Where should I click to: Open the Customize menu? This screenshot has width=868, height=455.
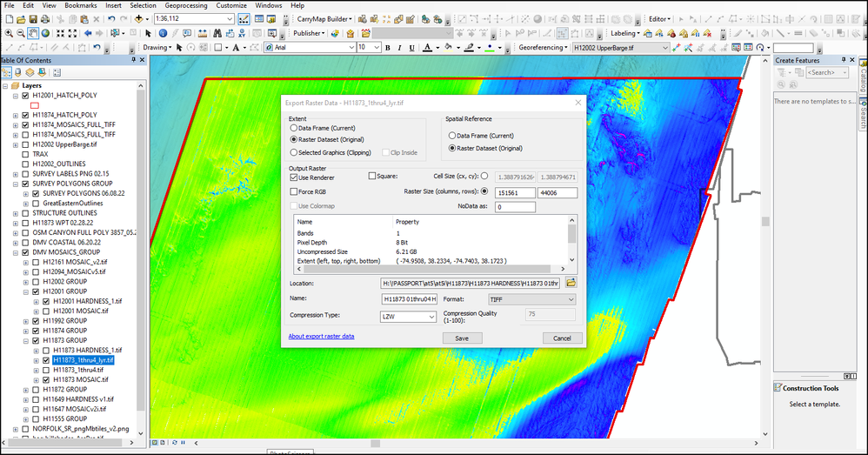(x=231, y=5)
